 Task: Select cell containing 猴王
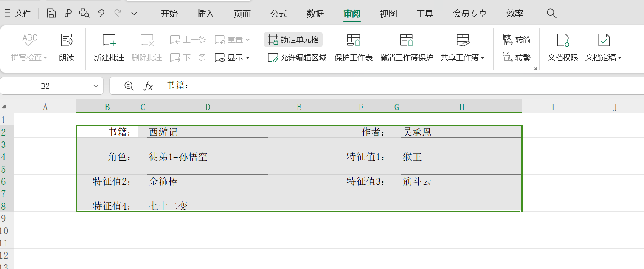click(461, 157)
